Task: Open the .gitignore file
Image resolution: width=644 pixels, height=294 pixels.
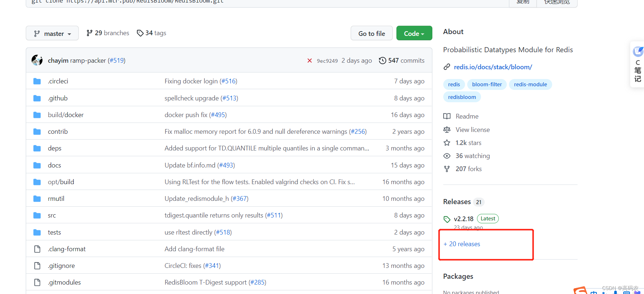Action: (61, 266)
